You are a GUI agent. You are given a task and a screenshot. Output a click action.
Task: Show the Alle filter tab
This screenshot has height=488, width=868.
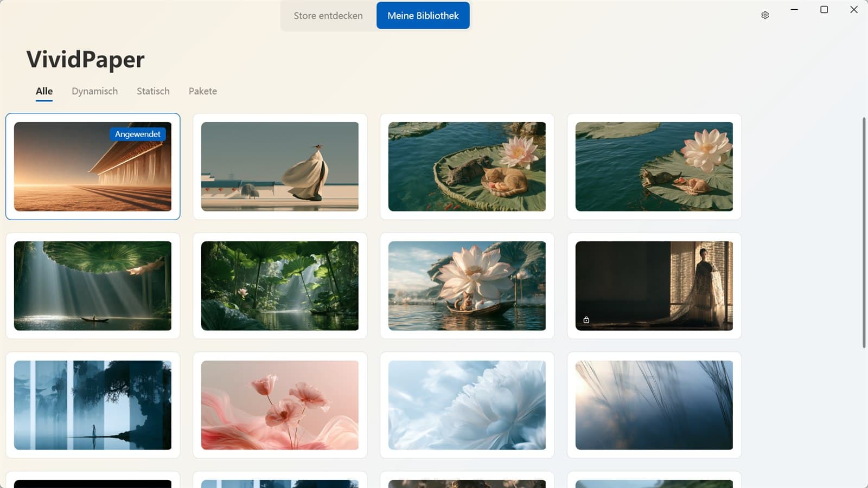(44, 91)
